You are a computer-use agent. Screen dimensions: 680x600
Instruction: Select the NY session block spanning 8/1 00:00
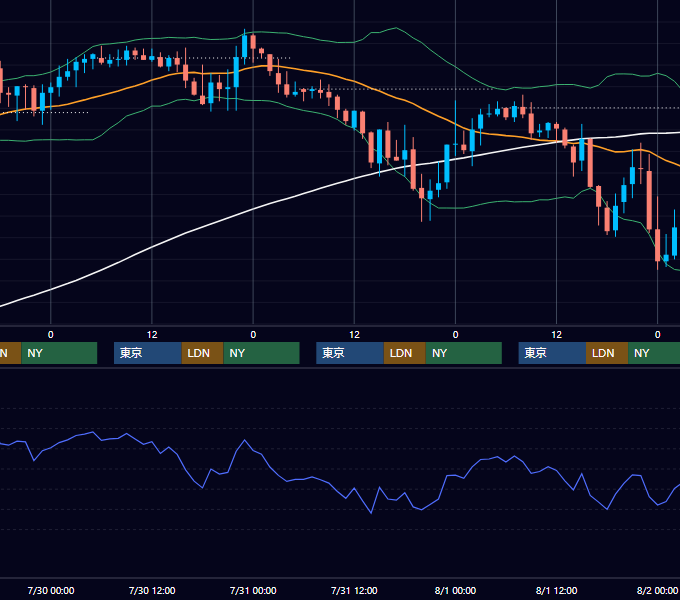[464, 353]
